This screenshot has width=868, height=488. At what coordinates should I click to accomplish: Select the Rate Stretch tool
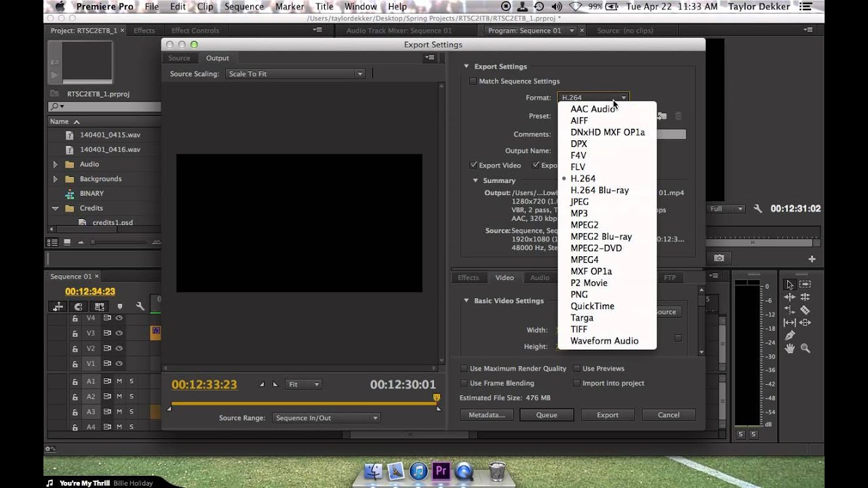tap(789, 310)
